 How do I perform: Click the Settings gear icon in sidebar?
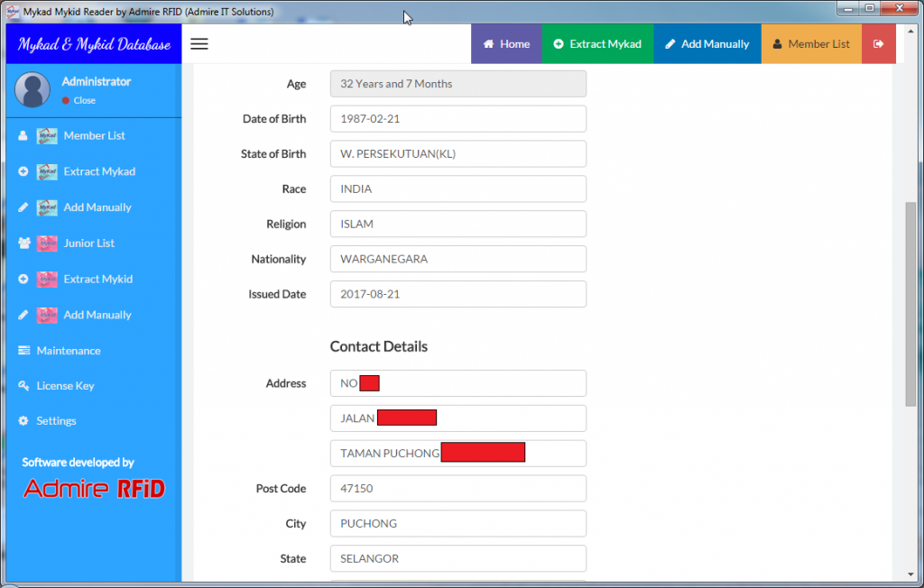[x=24, y=421]
